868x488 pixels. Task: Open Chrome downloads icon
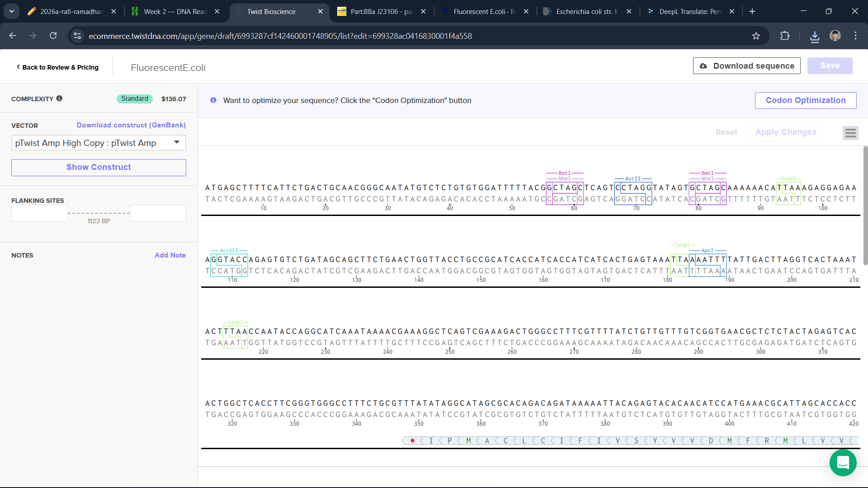815,36
